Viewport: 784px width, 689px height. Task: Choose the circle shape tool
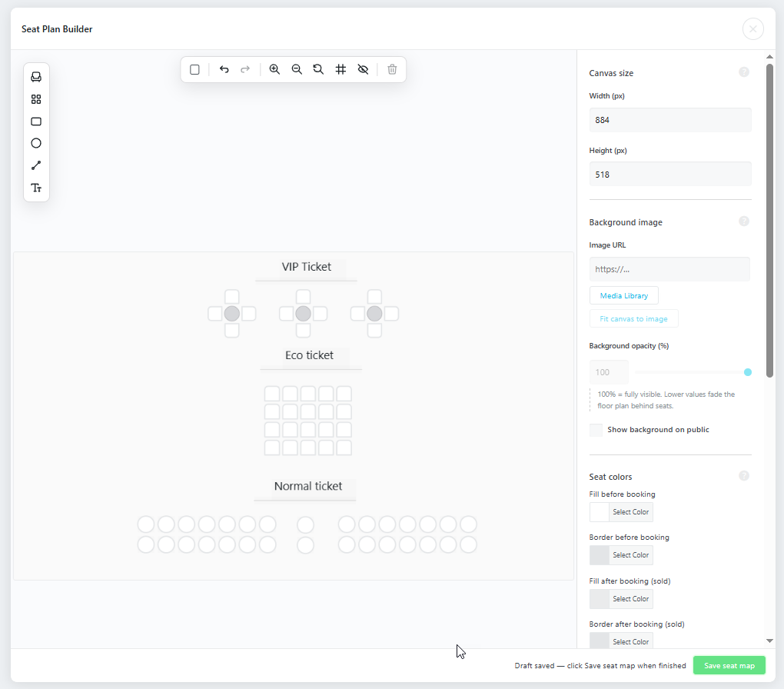[x=36, y=143]
